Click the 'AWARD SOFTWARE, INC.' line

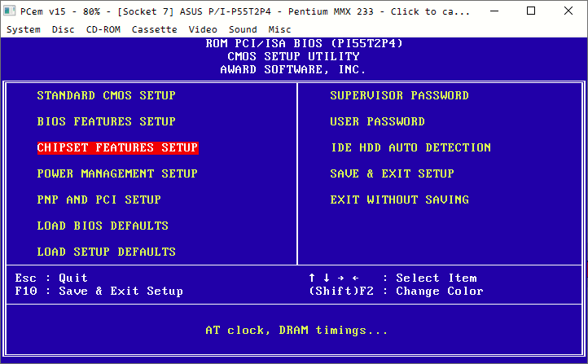click(293, 69)
